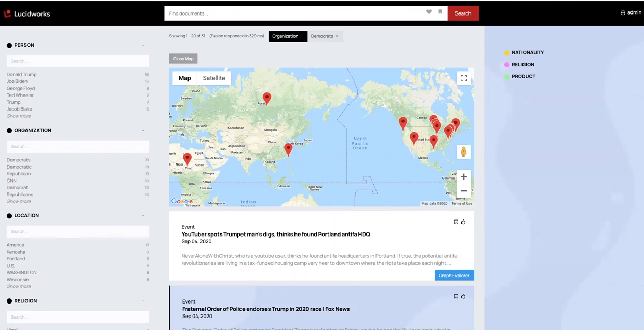Click the heart (saved searches) icon in search bar

pyautogui.click(x=428, y=12)
